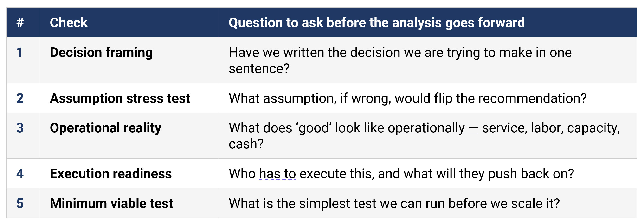Click the underlined phrase 'has to'
644x224 pixels.
point(277,174)
